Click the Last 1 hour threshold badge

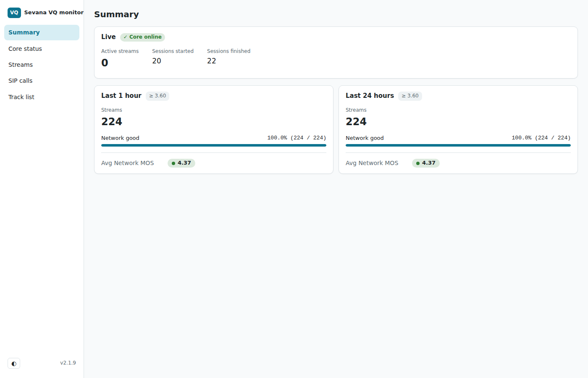point(157,96)
